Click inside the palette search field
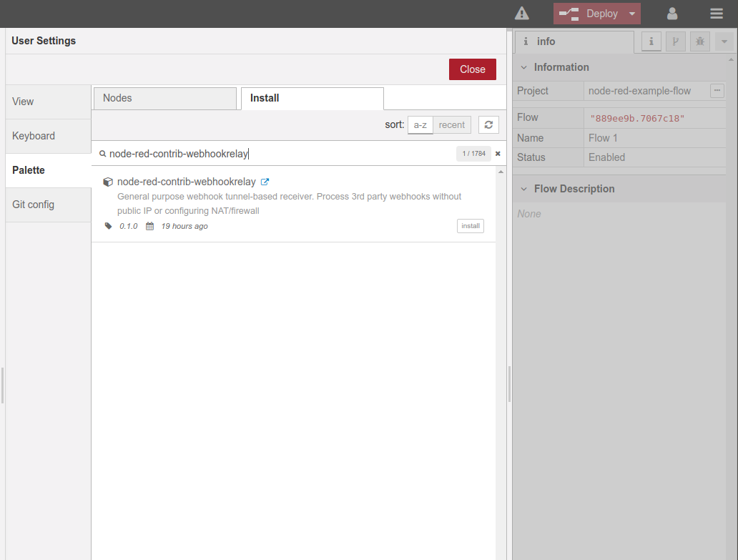Screen dimensions: 738x560 point(286,153)
